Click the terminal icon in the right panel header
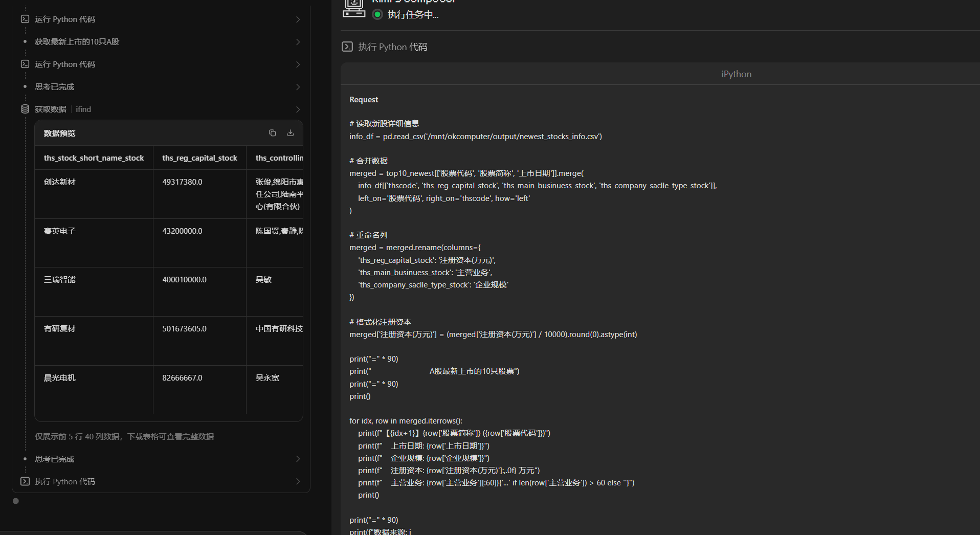 347,47
